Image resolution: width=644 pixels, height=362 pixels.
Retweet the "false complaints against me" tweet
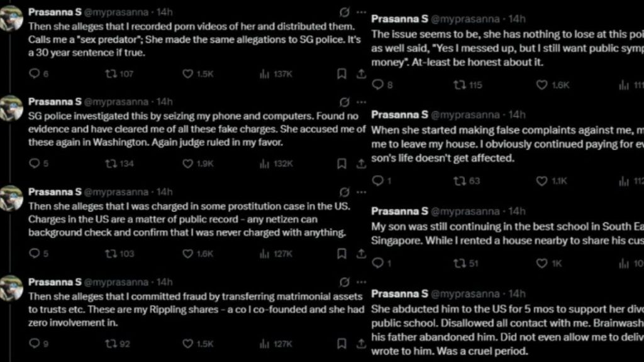click(459, 181)
